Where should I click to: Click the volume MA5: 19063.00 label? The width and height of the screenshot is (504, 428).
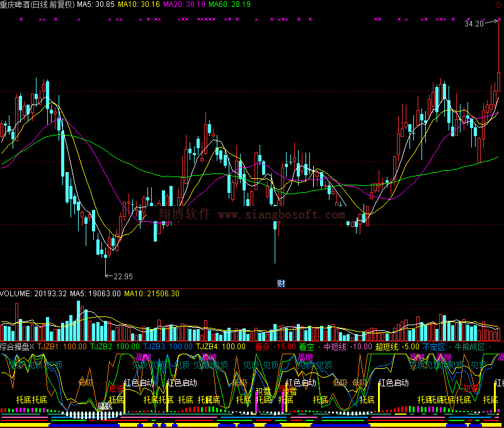pyautogui.click(x=95, y=294)
